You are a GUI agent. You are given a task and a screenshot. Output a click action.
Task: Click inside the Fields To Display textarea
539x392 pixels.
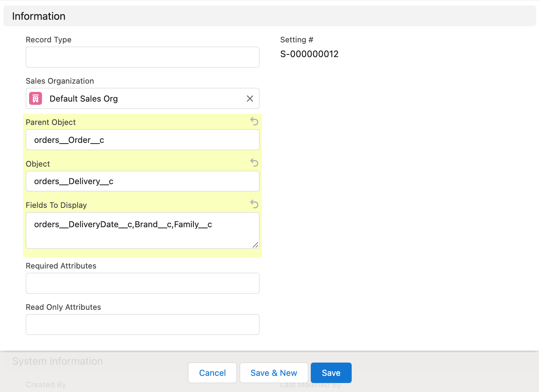(x=142, y=230)
